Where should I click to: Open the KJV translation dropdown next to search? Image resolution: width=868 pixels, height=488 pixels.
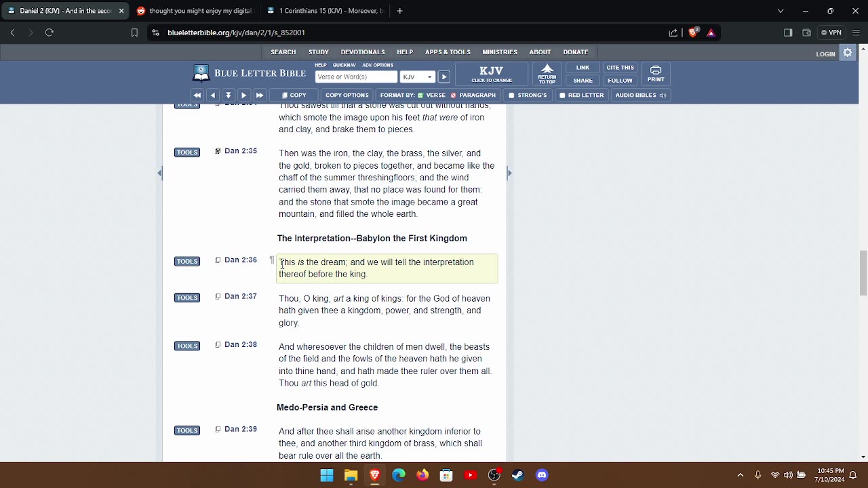417,77
